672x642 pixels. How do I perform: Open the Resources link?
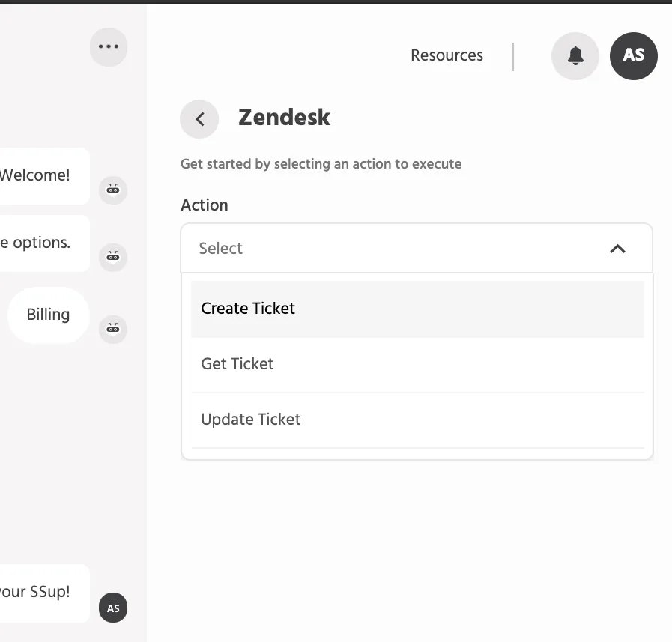(x=447, y=55)
